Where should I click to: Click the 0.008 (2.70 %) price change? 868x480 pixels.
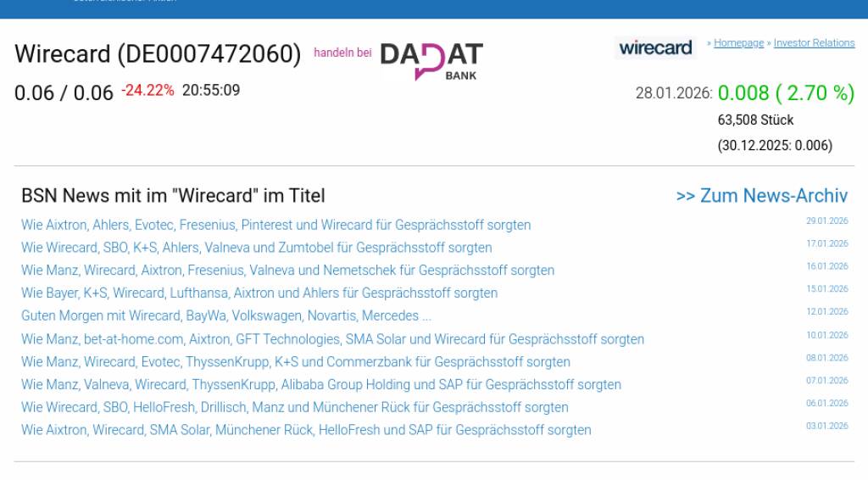(x=786, y=93)
